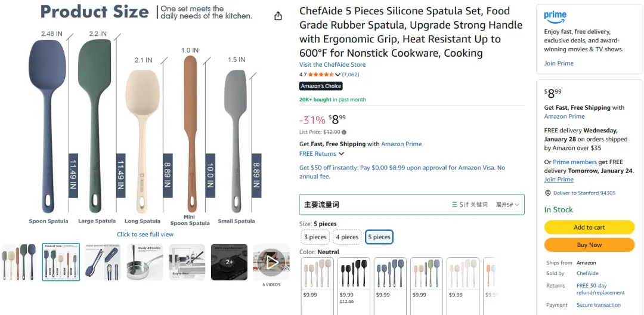Open the rating breakdown chevron beside 4.7
The width and height of the screenshot is (644, 315).
338,75
